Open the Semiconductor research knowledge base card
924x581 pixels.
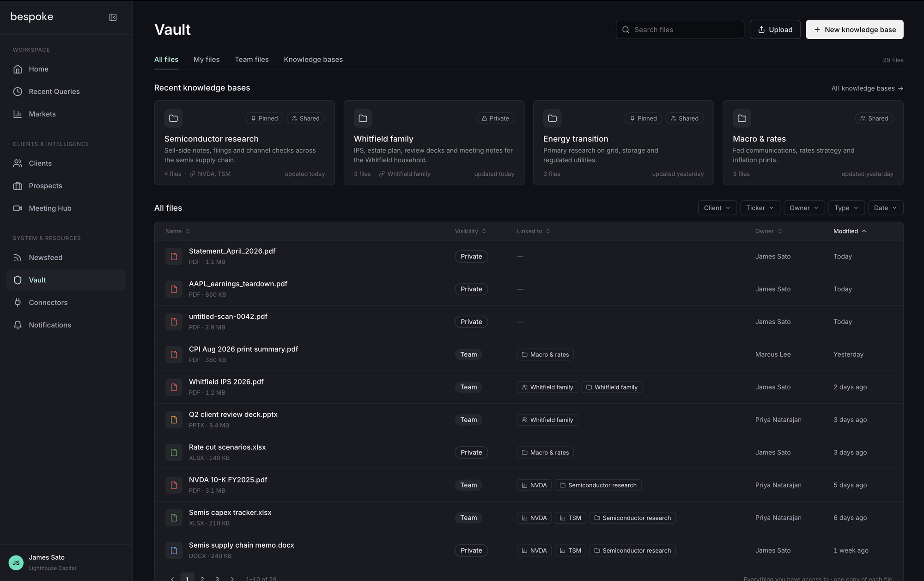tap(244, 143)
